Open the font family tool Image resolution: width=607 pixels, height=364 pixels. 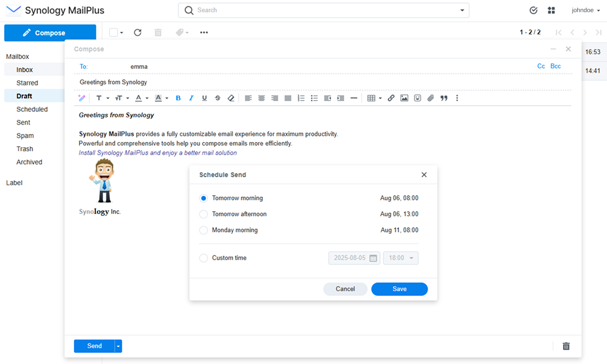coord(99,98)
